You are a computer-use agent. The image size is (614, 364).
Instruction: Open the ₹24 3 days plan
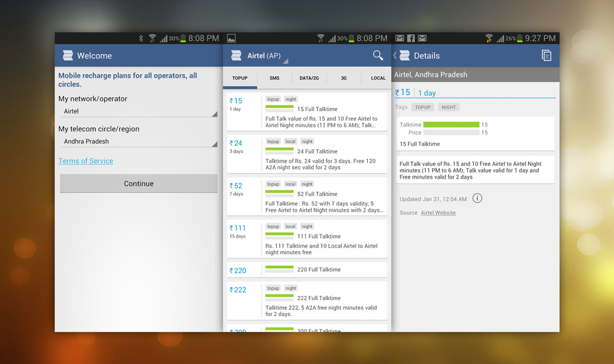307,154
